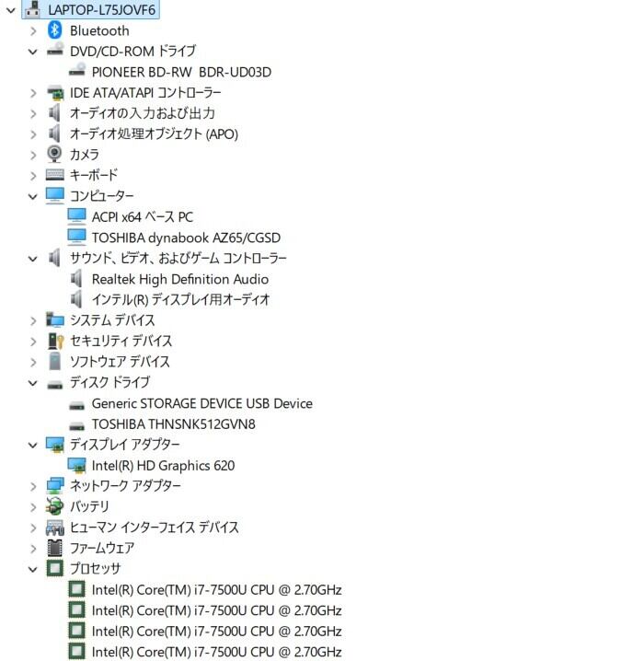
Task: Select the サウンド、ビデオ、およびゲーム コントローラー label
Action: 178,258
